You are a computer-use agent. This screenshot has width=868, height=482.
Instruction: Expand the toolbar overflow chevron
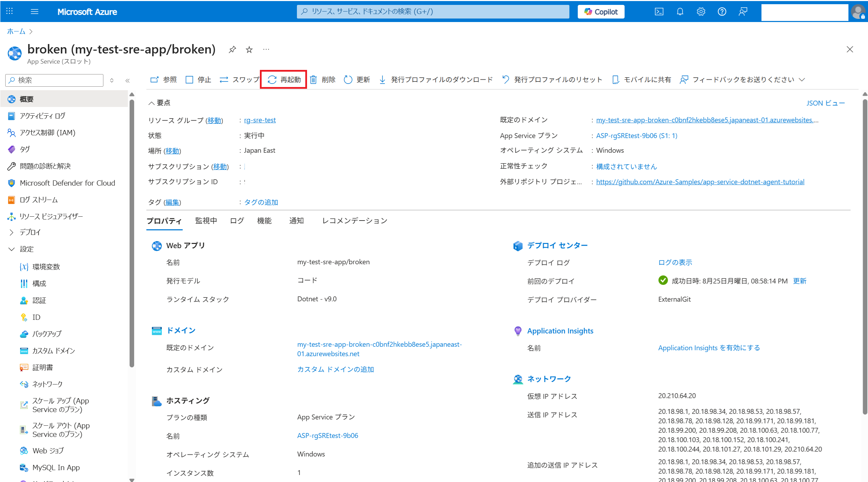pos(802,80)
